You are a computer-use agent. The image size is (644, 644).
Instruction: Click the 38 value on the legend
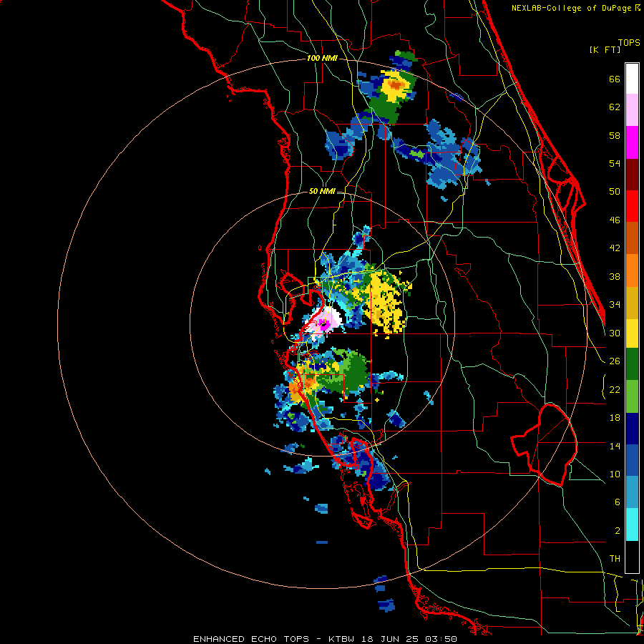(x=615, y=276)
